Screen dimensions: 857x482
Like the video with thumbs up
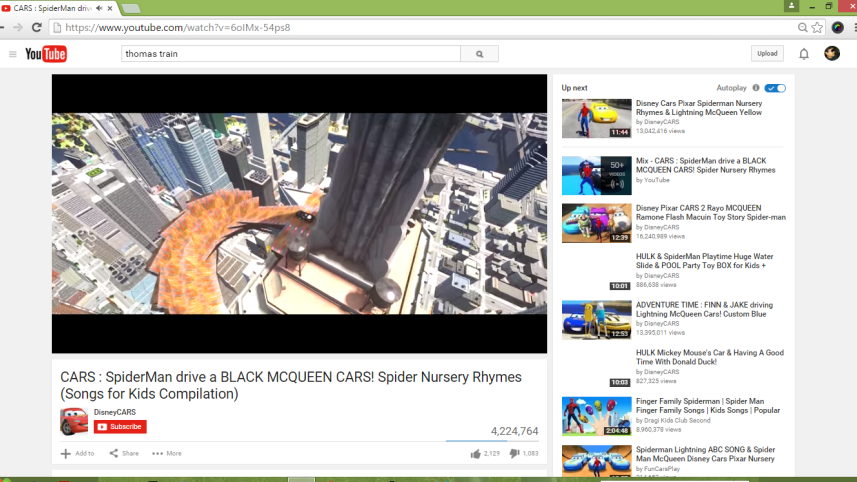click(476, 454)
